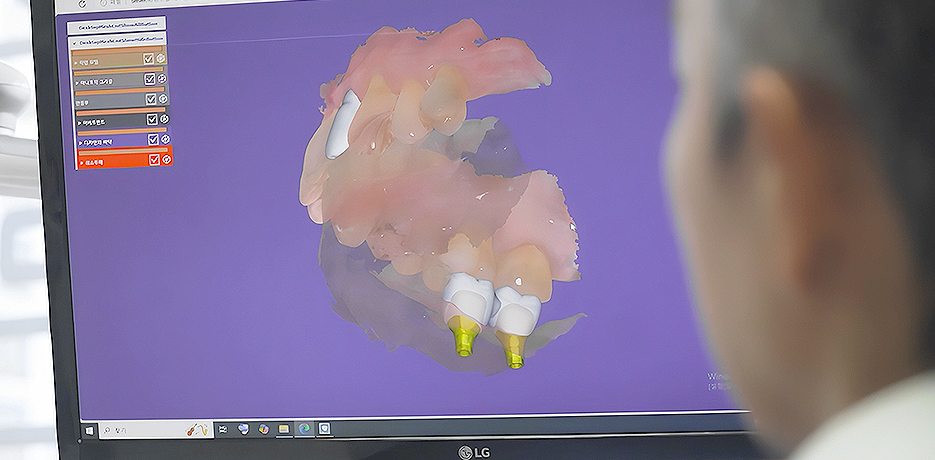935x460 pixels.
Task: Open the multicolored app icon on the taskbar
Action: [x=264, y=429]
